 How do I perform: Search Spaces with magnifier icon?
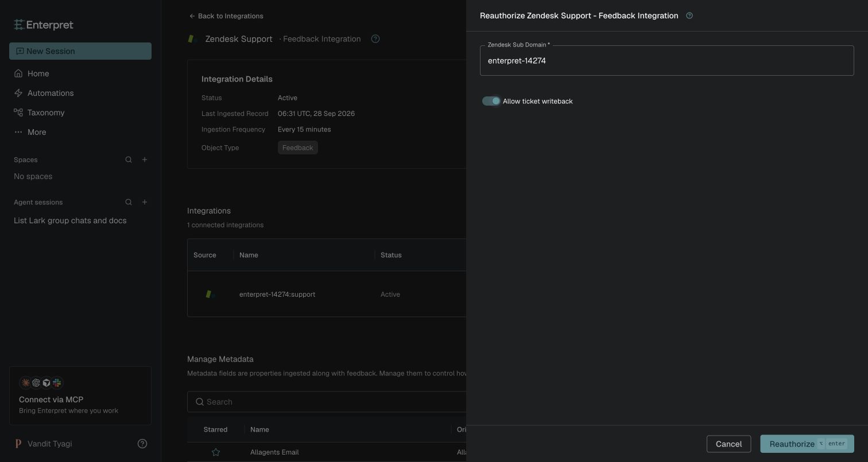click(x=129, y=160)
